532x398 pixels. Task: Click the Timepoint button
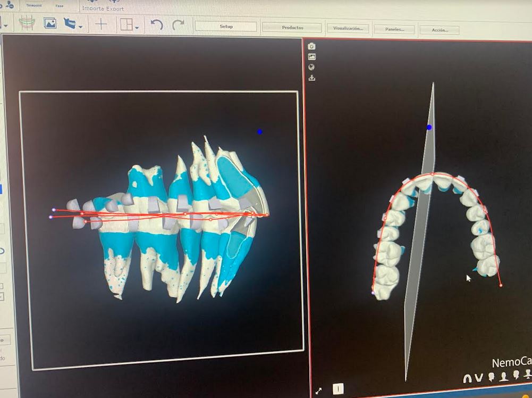[33, 5]
